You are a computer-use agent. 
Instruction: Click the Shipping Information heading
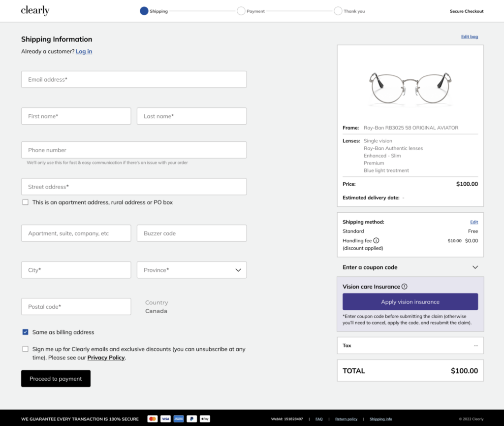pos(57,39)
